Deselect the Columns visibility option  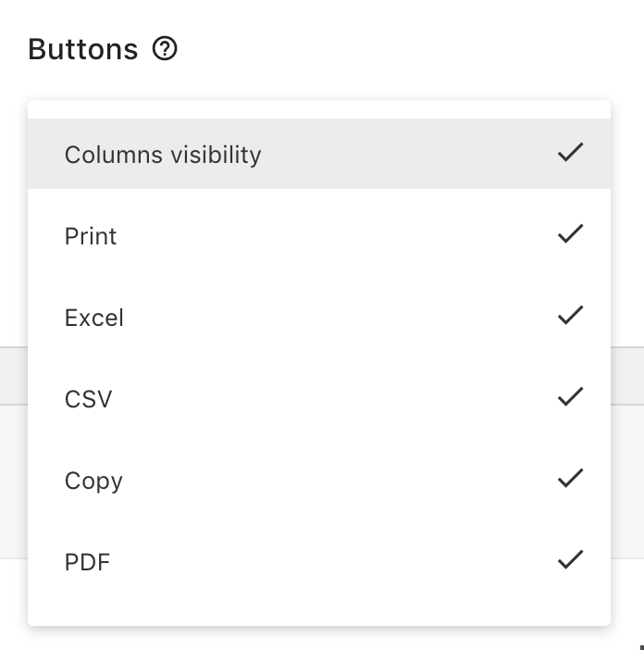(319, 154)
